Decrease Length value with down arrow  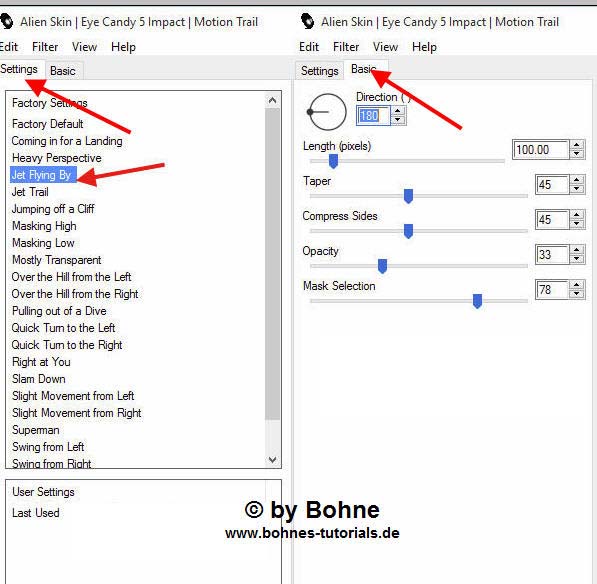[577, 153]
